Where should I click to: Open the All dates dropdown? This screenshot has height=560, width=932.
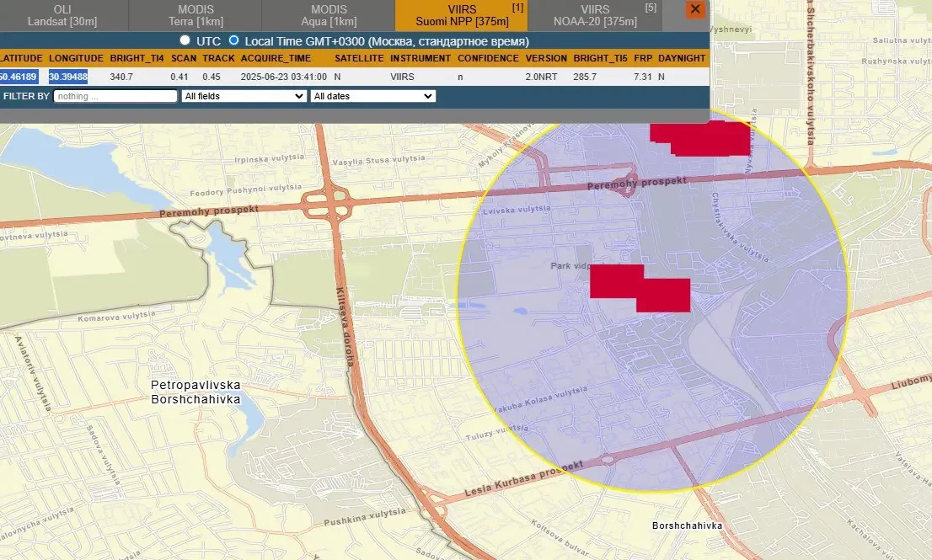pyautogui.click(x=372, y=96)
